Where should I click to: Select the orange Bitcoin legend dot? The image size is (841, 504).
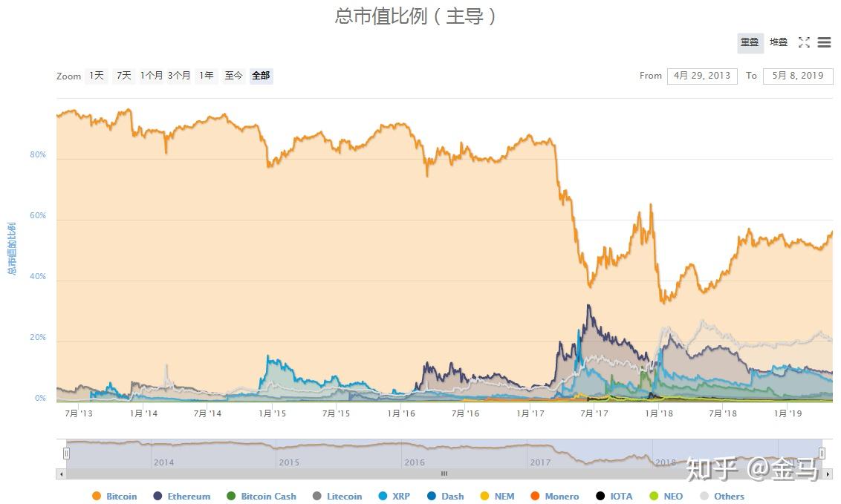click(95, 496)
